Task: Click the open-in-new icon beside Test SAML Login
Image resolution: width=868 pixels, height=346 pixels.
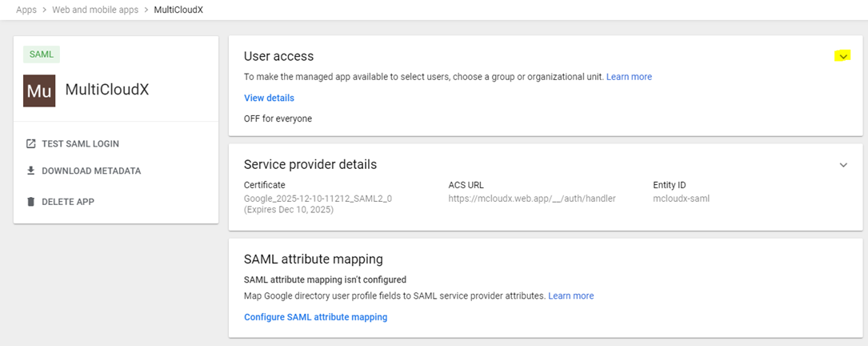Action: coord(31,143)
